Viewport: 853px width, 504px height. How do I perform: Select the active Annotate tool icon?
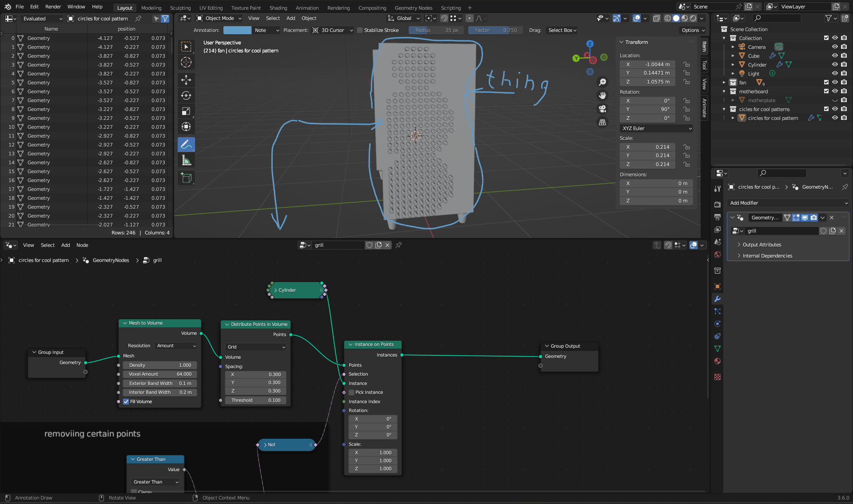[186, 144]
